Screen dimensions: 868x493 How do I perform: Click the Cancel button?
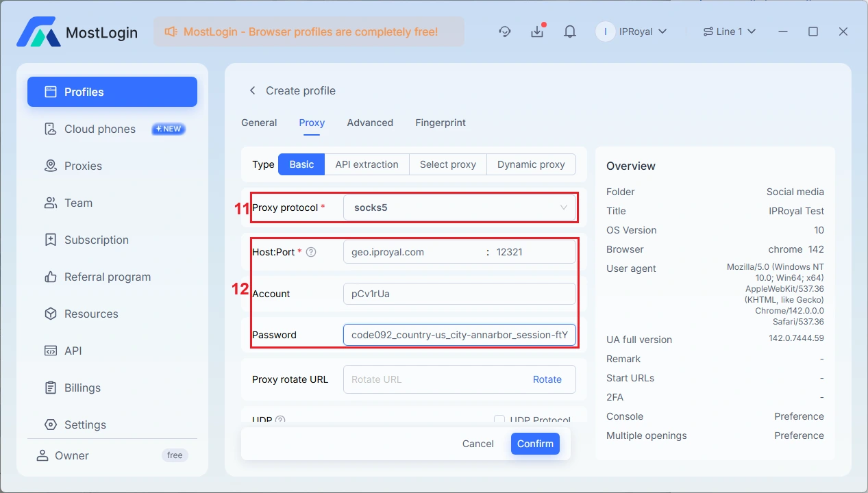click(x=478, y=444)
